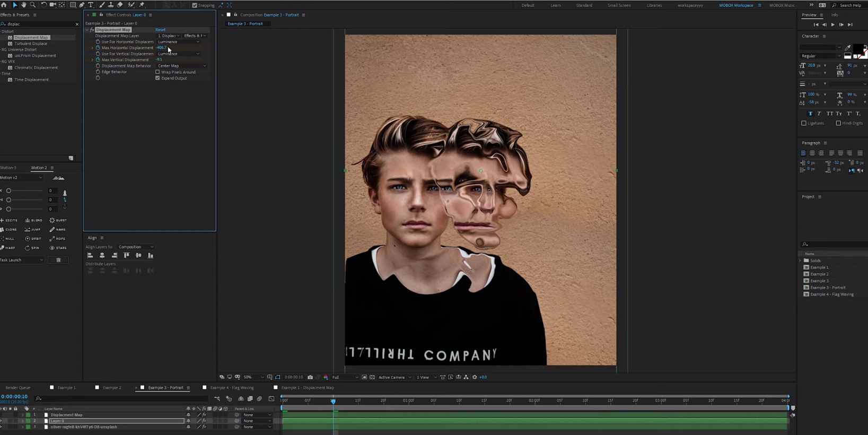Take a snapshot with camera icon
868x435 pixels.
click(310, 377)
